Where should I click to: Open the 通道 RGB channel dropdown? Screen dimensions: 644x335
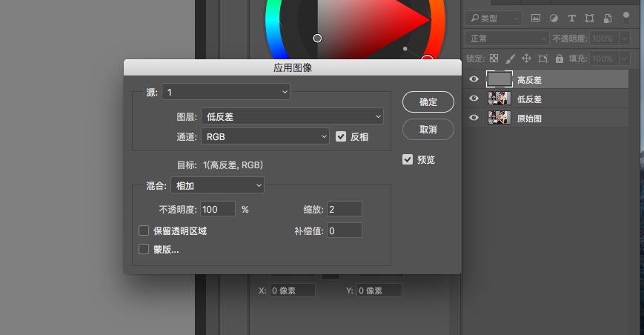point(265,136)
